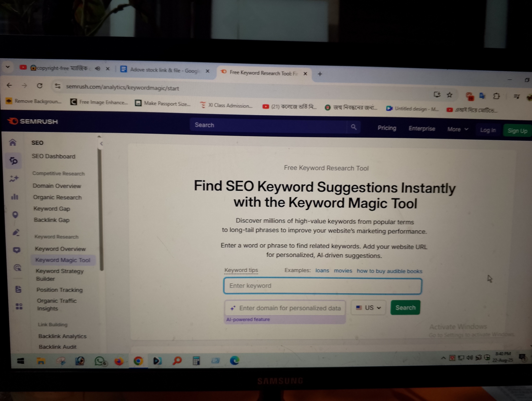Viewport: 532px width, 401px height.
Task: Open the Home icon in Semrush sidebar
Action: coord(13,143)
